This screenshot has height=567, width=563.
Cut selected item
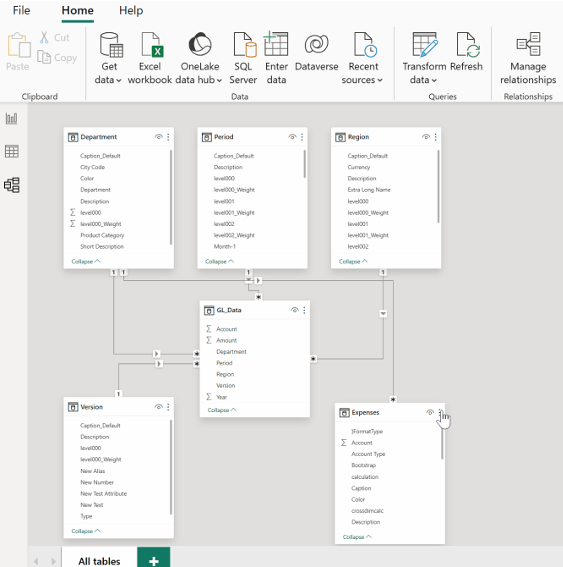[x=54, y=37]
